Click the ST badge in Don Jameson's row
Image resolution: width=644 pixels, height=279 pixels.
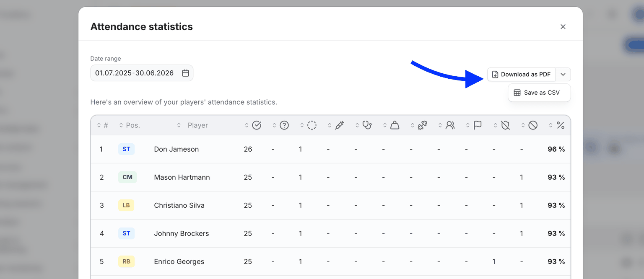pyautogui.click(x=126, y=149)
